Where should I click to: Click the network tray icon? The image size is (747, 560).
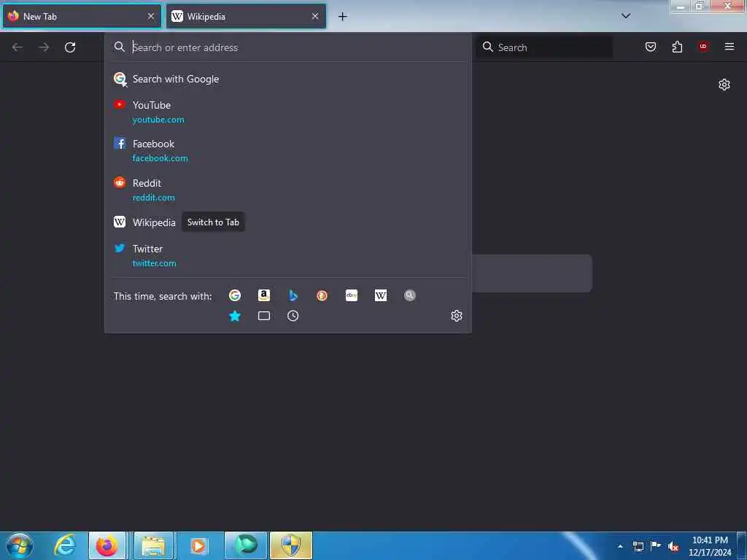[x=638, y=546]
